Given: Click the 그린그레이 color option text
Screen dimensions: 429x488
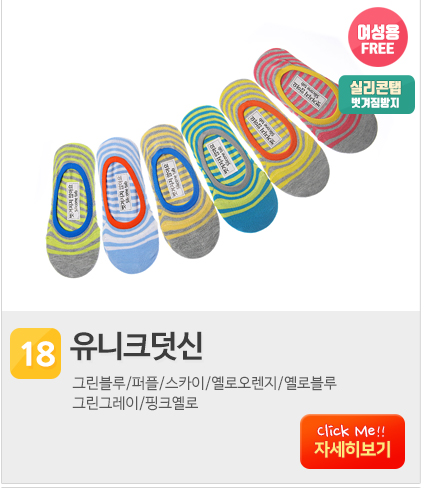Looking at the screenshot, I should 105,403.
